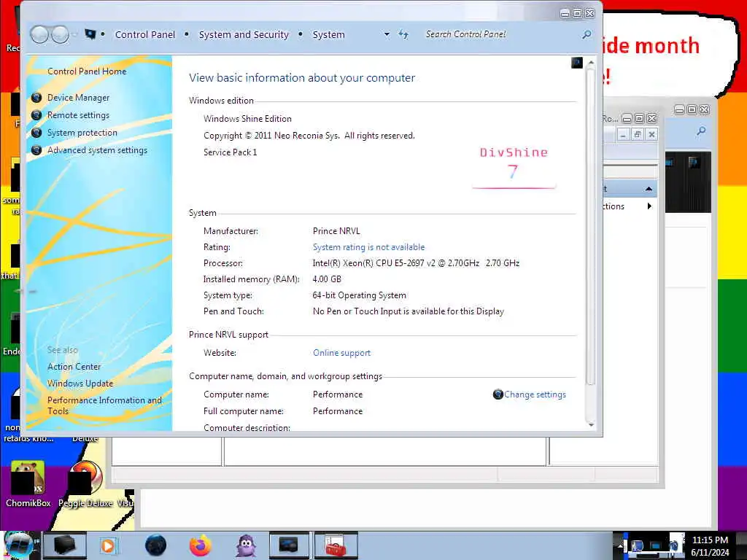Image resolution: width=747 pixels, height=560 pixels.
Task: Open the Start orb menu
Action: (19, 545)
